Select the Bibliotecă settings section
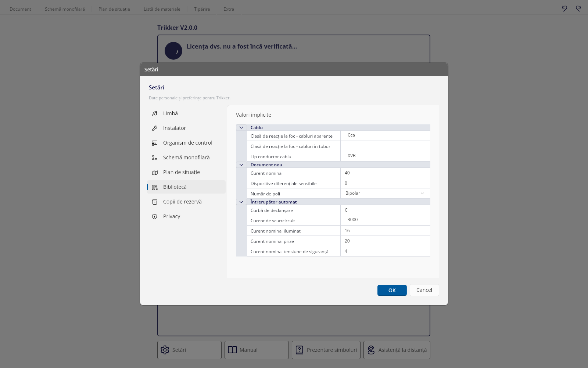 [186, 187]
